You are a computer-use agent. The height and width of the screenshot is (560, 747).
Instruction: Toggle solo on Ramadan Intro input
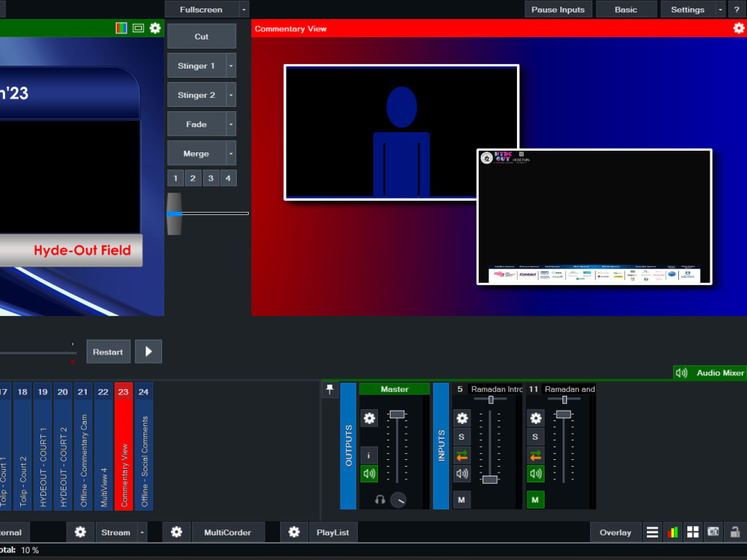462,437
